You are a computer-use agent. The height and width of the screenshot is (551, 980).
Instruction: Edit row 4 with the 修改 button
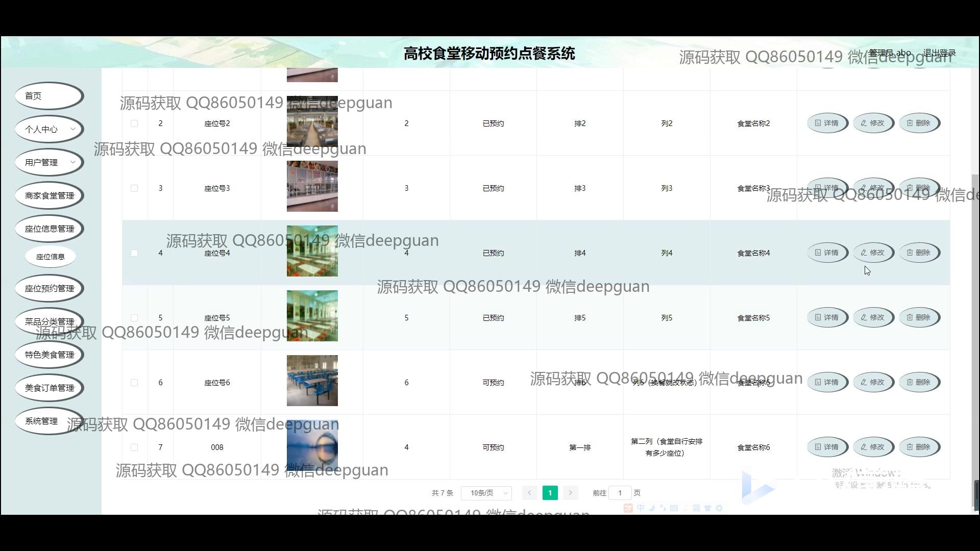tap(873, 253)
